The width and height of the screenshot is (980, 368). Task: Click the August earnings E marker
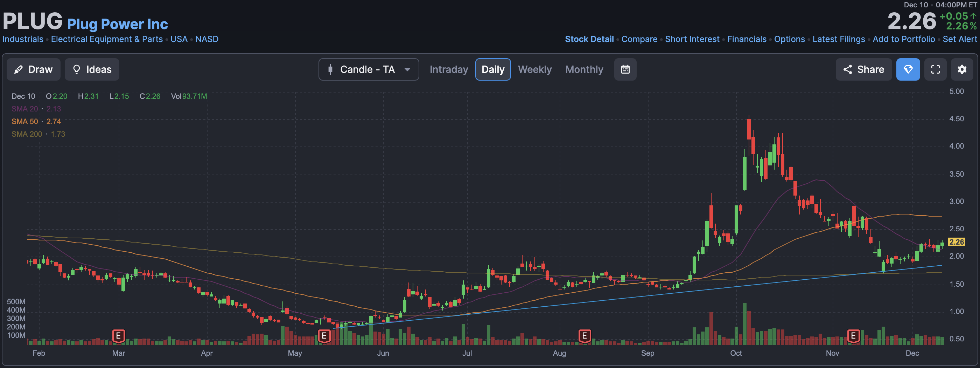pyautogui.click(x=584, y=336)
